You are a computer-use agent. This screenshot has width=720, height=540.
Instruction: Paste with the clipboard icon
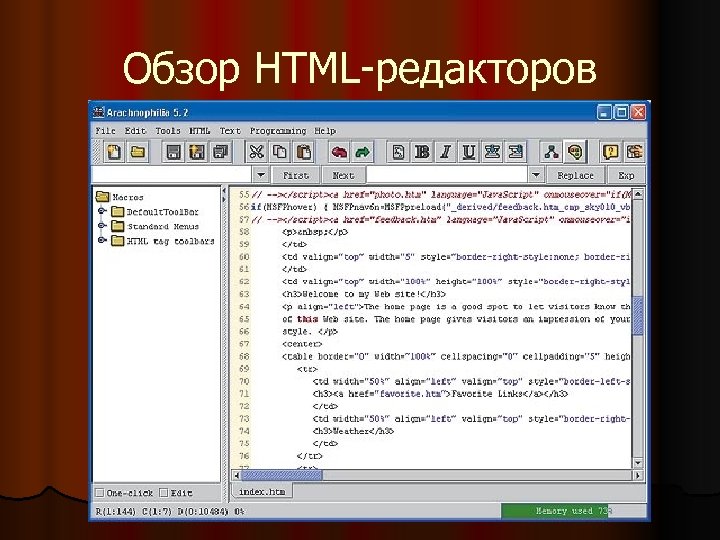click(x=304, y=152)
